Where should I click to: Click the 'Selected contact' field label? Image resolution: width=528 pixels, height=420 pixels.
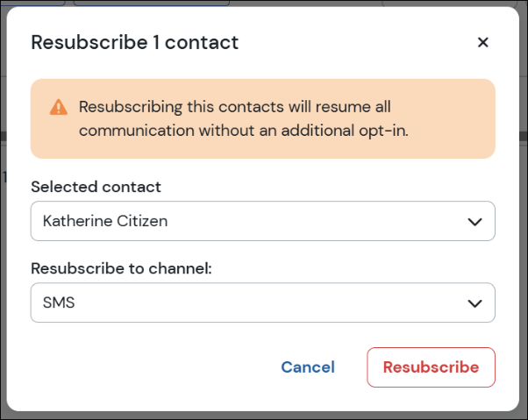coord(96,187)
